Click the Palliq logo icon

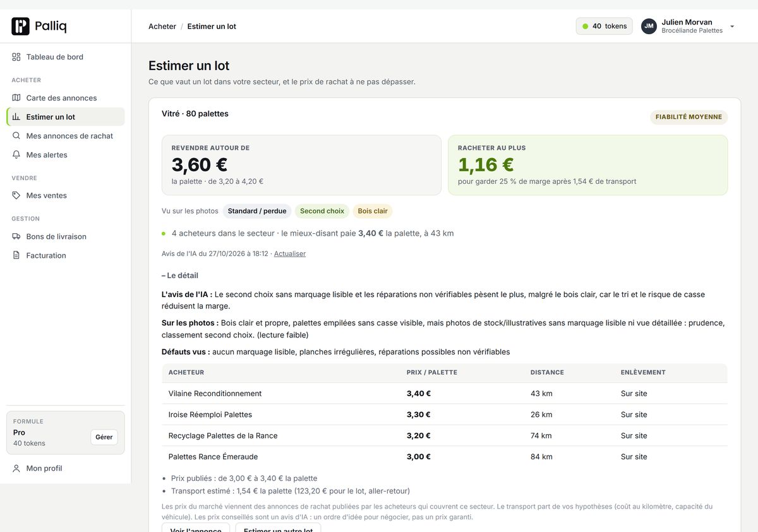point(20,26)
